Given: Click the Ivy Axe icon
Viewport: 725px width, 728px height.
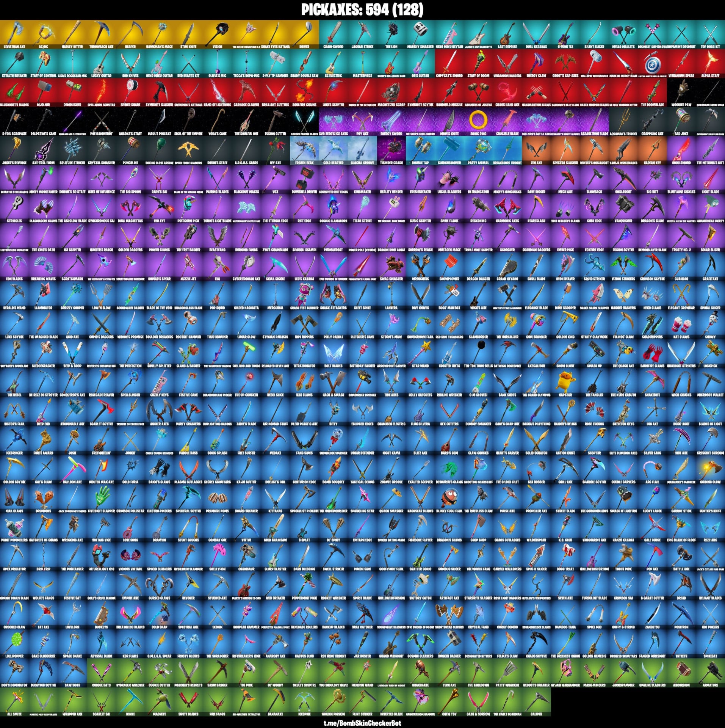Looking at the screenshot, I should 276,151.
